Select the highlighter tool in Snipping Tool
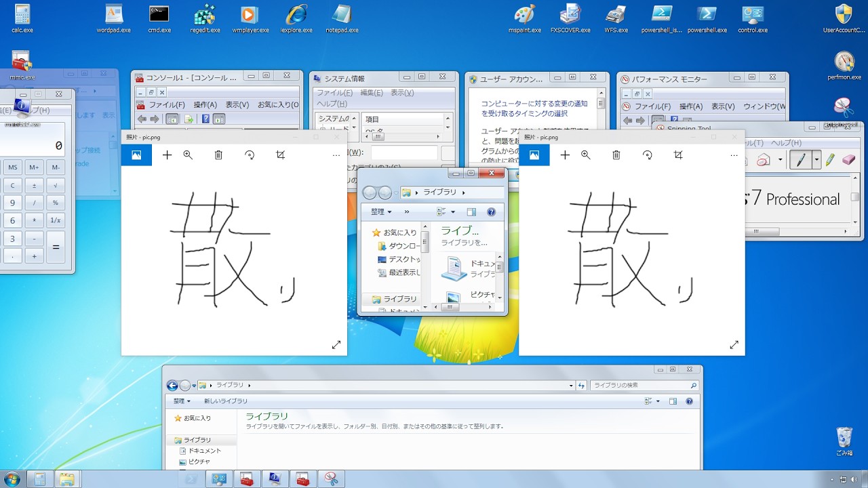This screenshot has height=488, width=868. pos(830,160)
